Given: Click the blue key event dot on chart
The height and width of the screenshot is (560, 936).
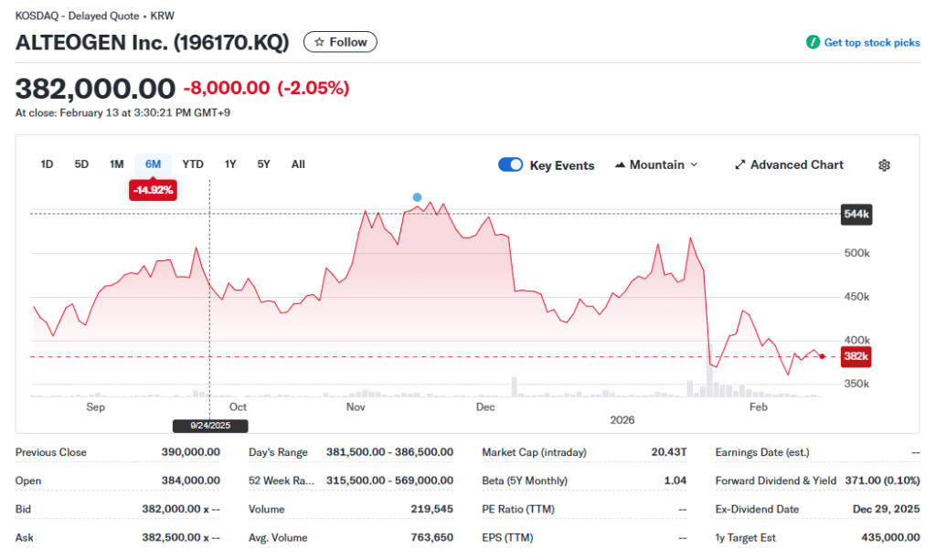Looking at the screenshot, I should [418, 197].
